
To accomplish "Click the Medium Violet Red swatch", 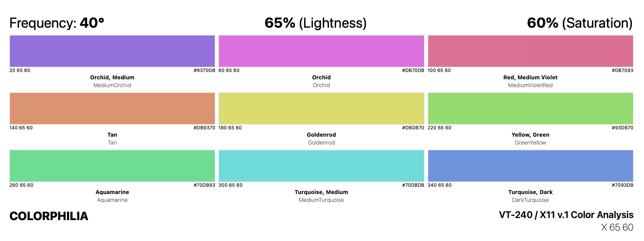I will coord(530,51).
